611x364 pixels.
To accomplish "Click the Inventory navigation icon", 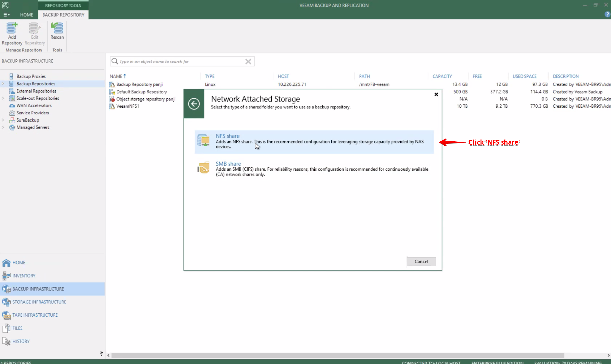I will coord(6,276).
